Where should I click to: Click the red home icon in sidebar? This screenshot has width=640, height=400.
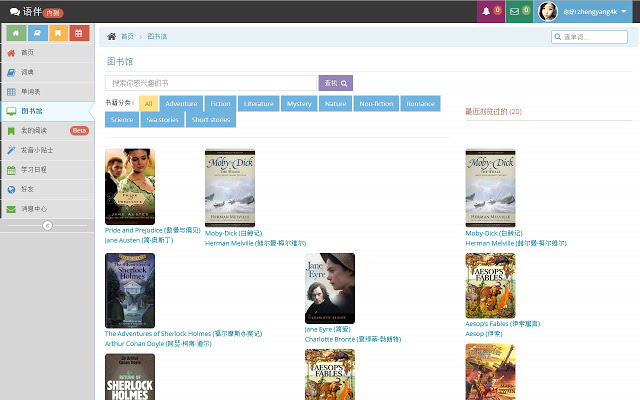click(x=11, y=53)
